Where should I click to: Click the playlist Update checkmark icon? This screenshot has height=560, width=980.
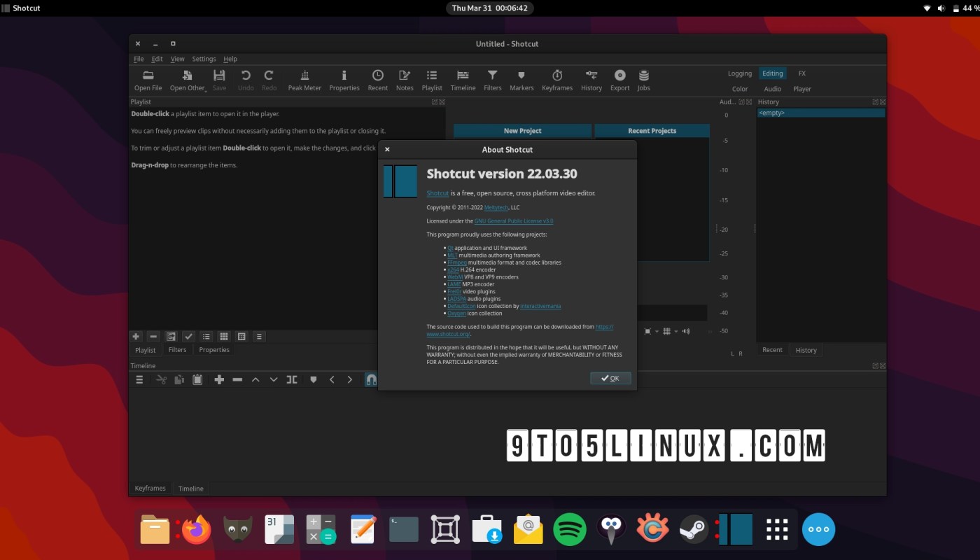[x=188, y=337]
